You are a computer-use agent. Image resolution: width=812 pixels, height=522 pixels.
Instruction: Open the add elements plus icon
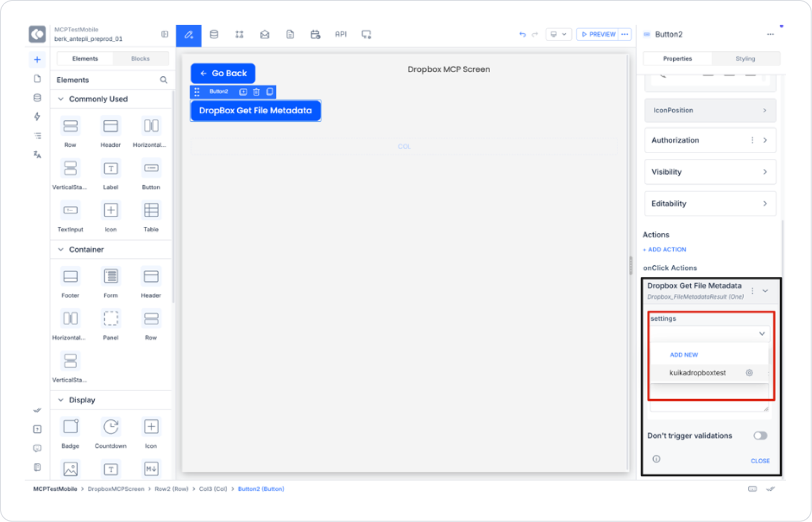[x=37, y=59]
